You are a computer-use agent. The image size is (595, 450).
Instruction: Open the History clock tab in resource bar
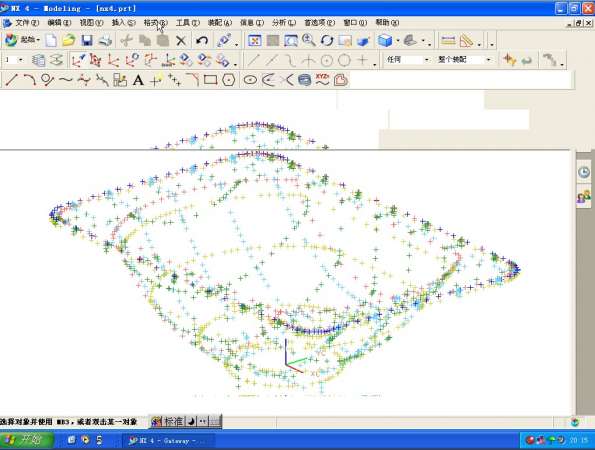584,173
